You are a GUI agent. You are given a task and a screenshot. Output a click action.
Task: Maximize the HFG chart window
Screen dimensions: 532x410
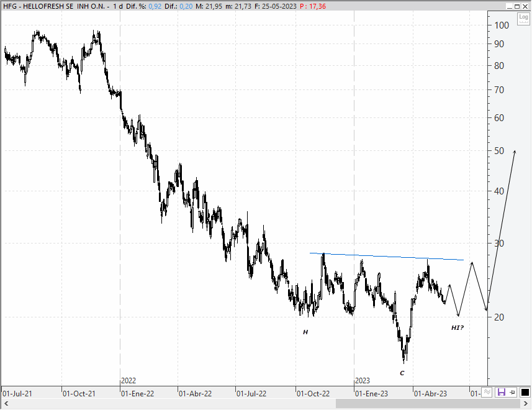click(517, 6)
